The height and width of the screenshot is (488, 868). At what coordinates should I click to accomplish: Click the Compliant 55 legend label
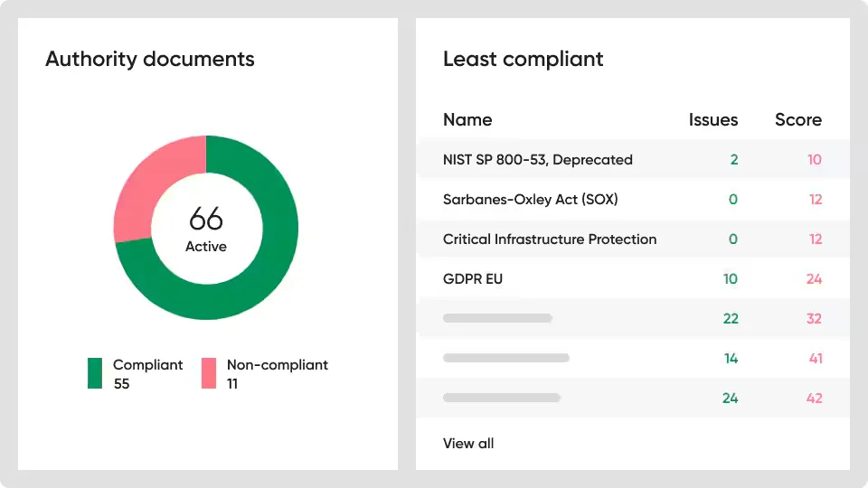coord(147,374)
